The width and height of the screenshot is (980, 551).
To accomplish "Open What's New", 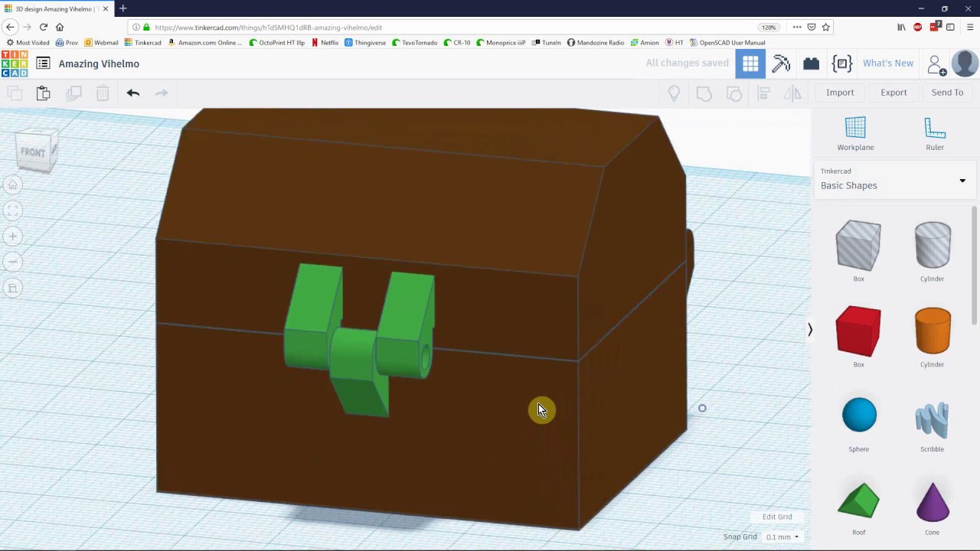I will (887, 64).
